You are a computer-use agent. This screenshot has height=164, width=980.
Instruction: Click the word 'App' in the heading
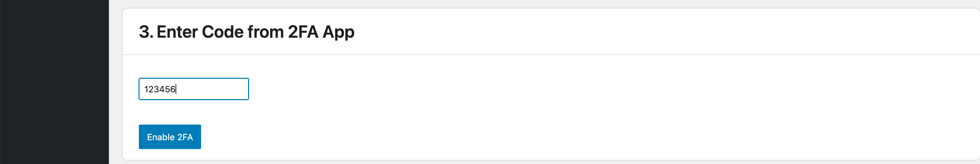[x=338, y=33]
